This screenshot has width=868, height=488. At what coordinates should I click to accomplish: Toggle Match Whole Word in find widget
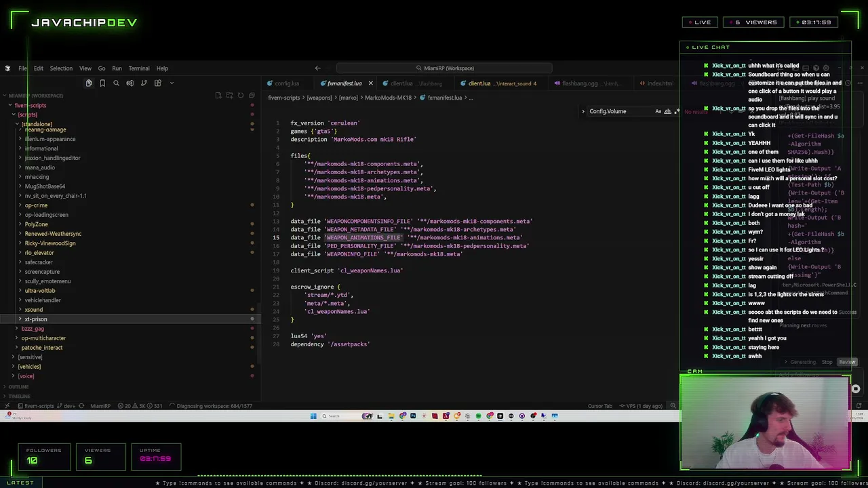(x=667, y=111)
